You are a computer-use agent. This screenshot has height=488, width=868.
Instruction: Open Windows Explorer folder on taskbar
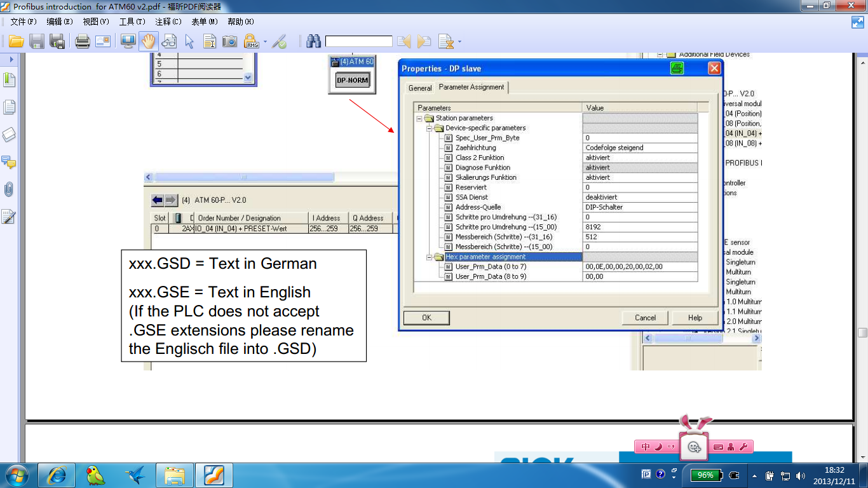point(175,475)
